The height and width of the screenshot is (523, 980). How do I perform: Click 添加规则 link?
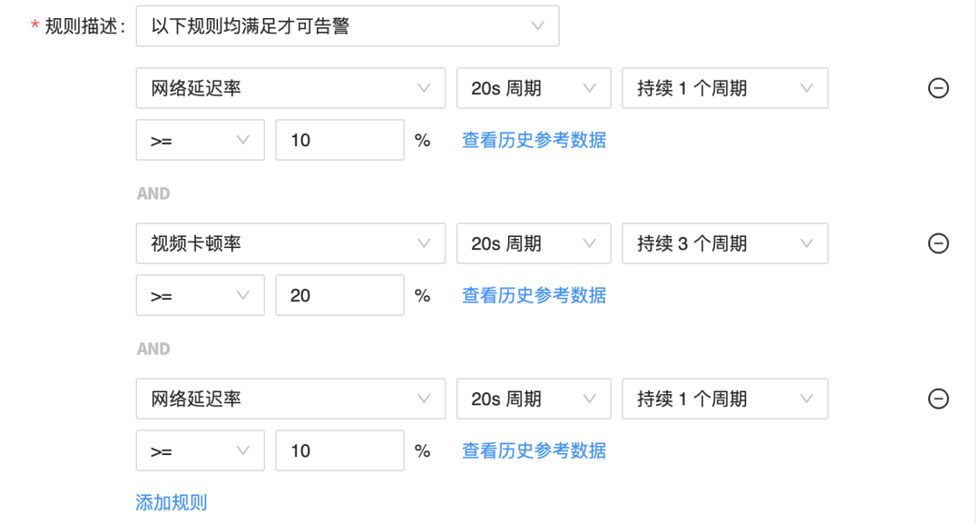tap(171, 502)
